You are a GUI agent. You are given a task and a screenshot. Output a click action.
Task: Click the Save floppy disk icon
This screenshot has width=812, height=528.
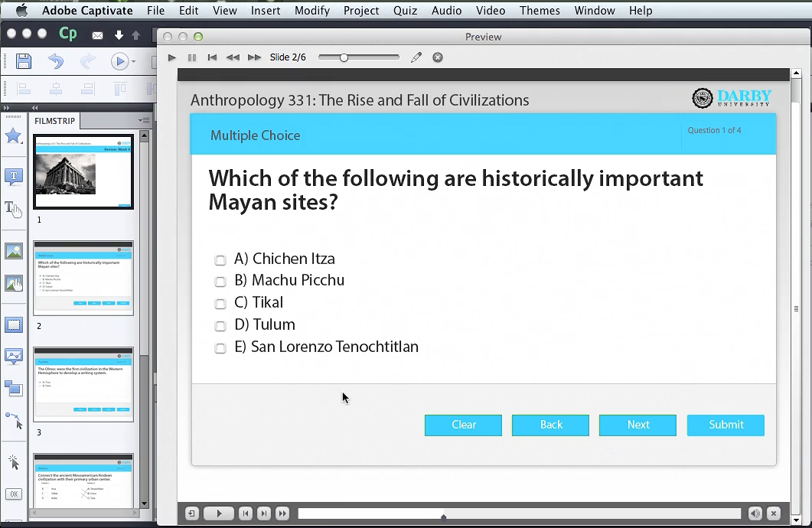(24, 61)
